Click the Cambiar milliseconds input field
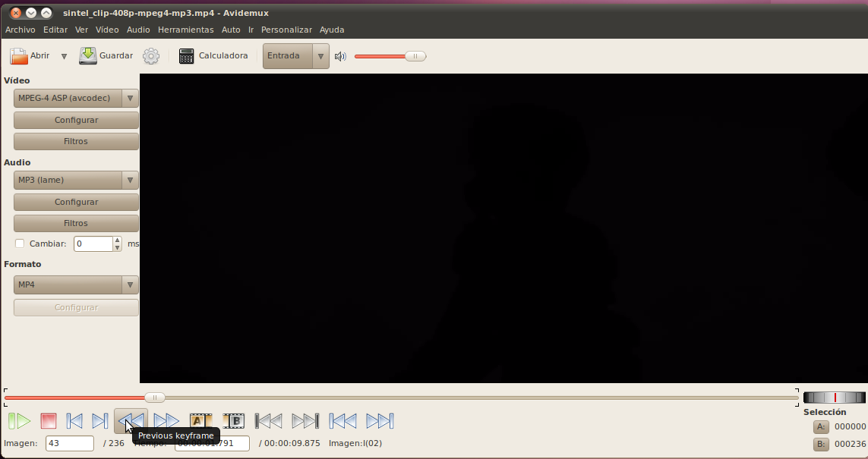The image size is (868, 459). (93, 244)
